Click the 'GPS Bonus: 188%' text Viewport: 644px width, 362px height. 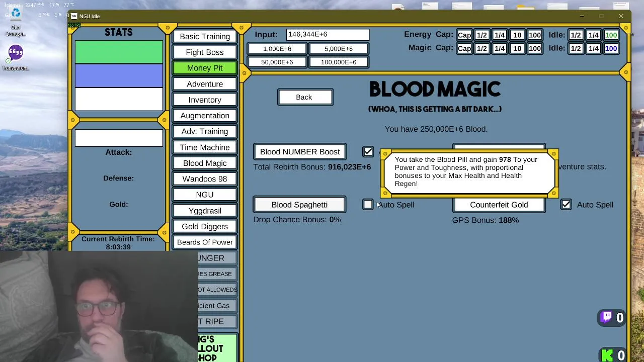coord(486,220)
